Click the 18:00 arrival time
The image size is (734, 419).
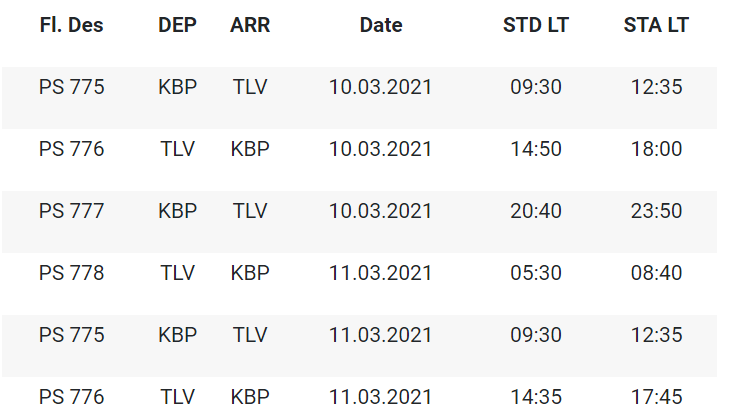tap(656, 149)
